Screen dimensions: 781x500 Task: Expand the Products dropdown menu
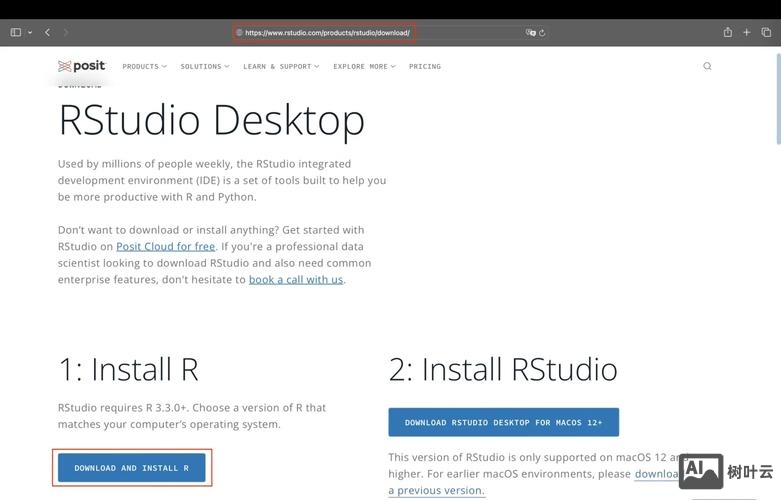[x=144, y=67]
